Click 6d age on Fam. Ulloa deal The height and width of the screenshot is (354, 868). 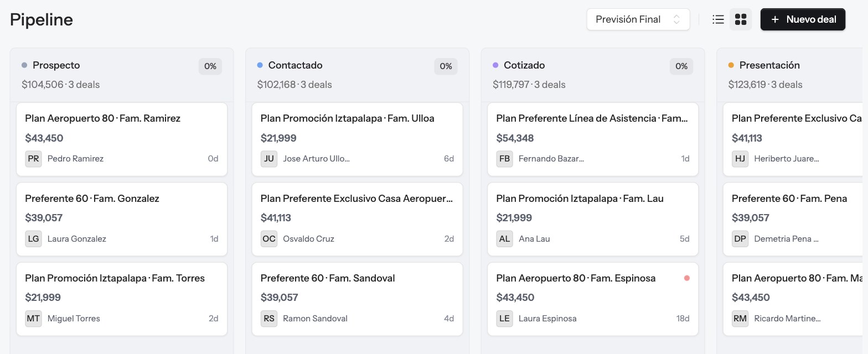click(449, 159)
